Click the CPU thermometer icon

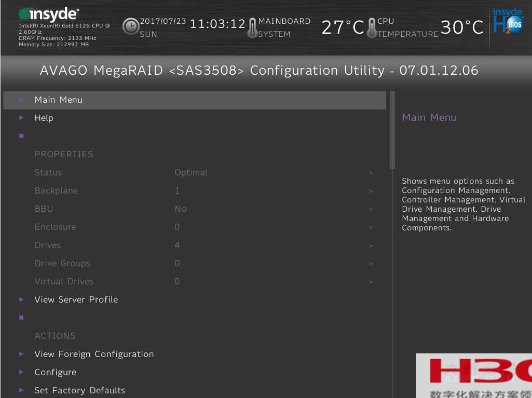[372, 28]
